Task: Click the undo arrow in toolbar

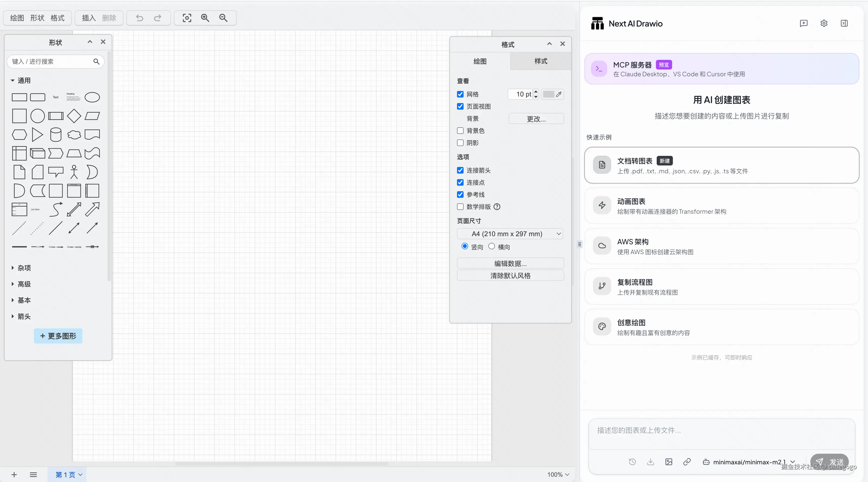Action: click(140, 18)
